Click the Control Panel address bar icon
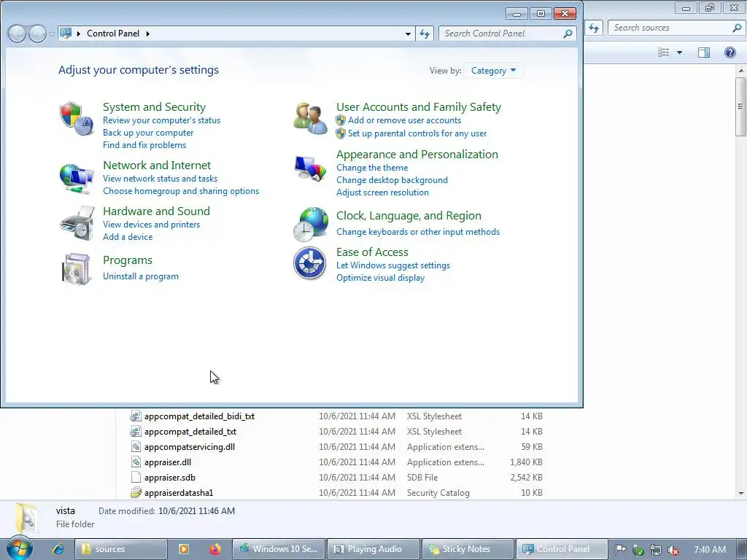The width and height of the screenshot is (747, 560). click(66, 34)
